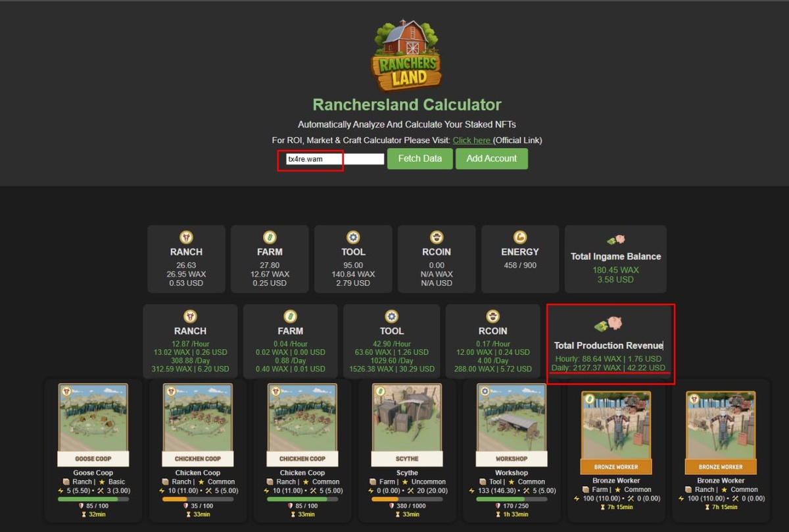The height and width of the screenshot is (532, 789).
Task: Click the FARM icon above 0.04 /Hour
Action: point(290,316)
